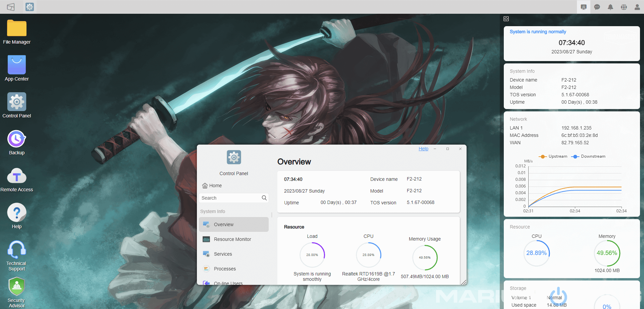This screenshot has height=309, width=644.
Task: Click TOS version 5.1.67-00068 in widget
Action: 575,95
